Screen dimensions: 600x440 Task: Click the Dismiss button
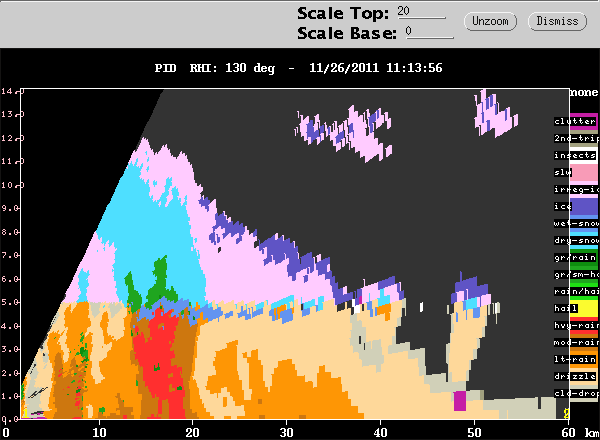click(x=557, y=21)
